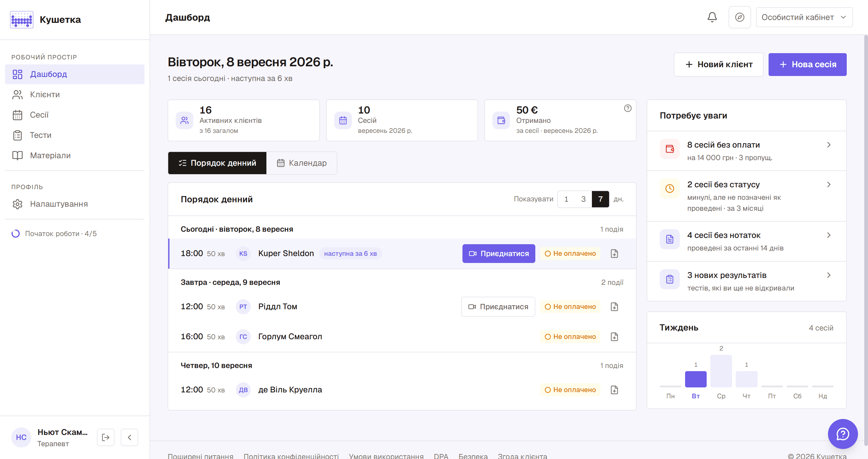868x459 pixels.
Task: Join Ріддл Том session via Приєднатися
Action: 498,307
